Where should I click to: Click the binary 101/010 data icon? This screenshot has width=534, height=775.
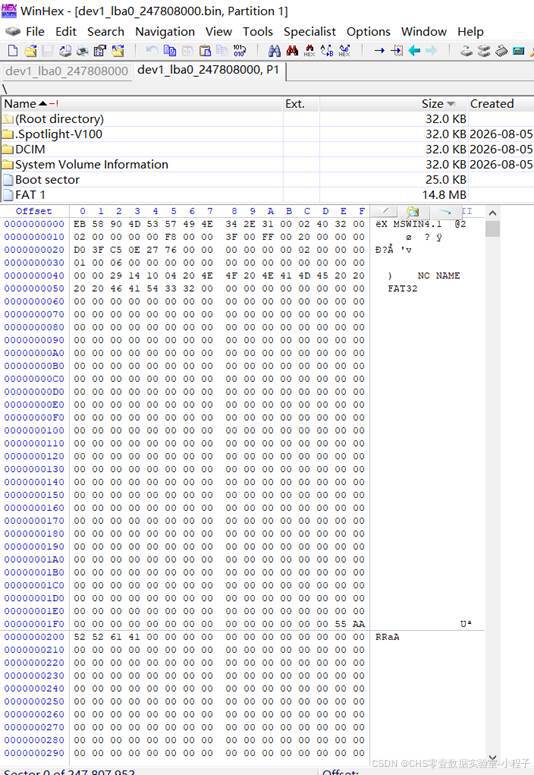(x=239, y=50)
